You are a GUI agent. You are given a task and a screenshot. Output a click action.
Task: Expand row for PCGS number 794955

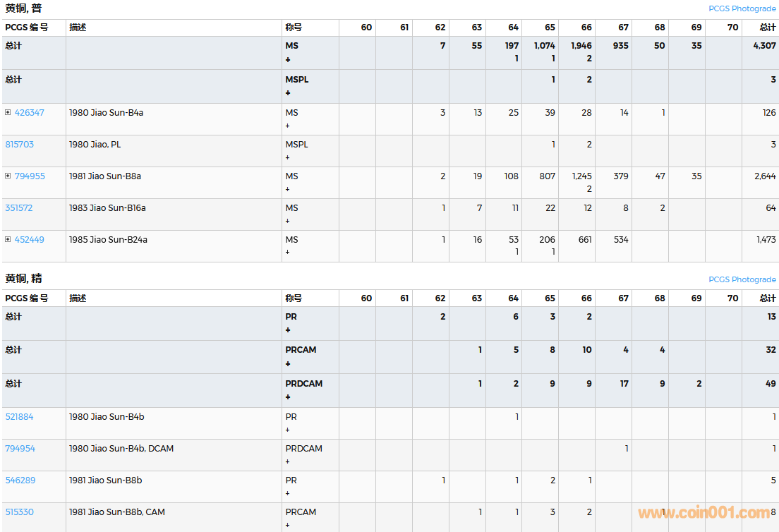pos(8,176)
